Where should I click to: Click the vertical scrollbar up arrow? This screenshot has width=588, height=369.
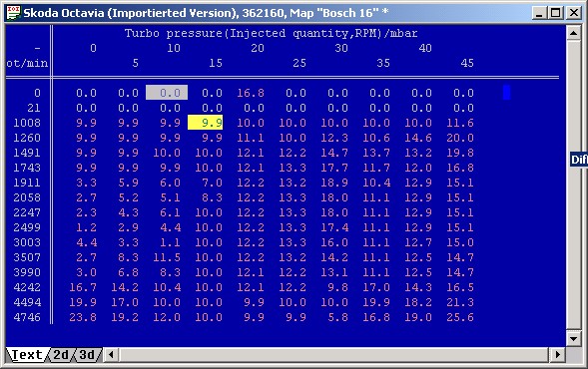(573, 33)
